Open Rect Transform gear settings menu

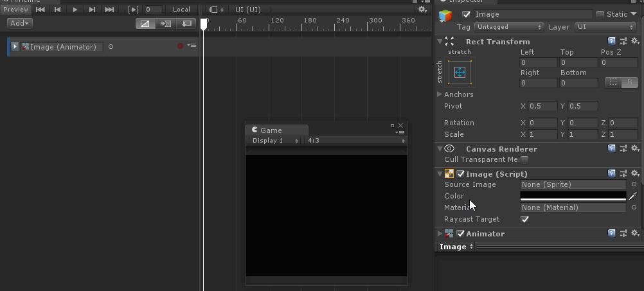pyautogui.click(x=636, y=41)
